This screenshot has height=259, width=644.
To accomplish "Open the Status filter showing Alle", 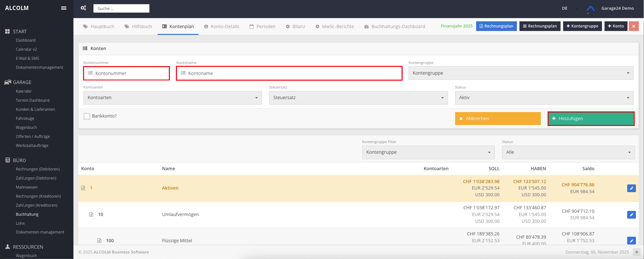I will pyautogui.click(x=568, y=152).
